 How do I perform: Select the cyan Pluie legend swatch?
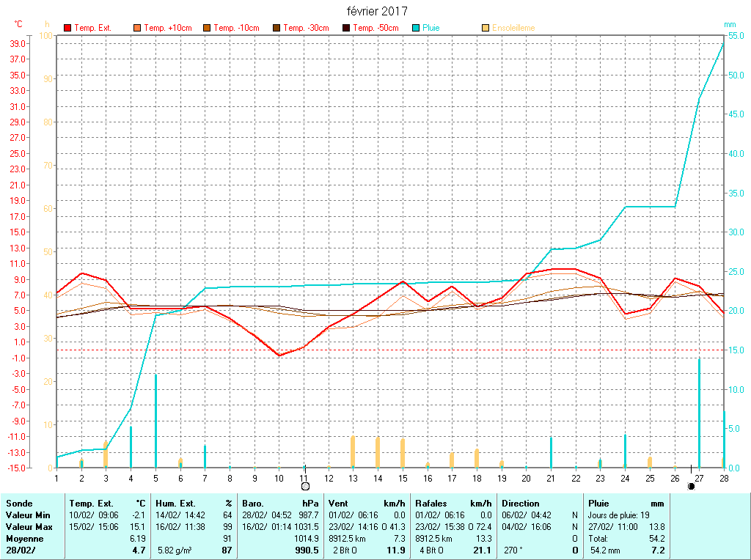(416, 28)
